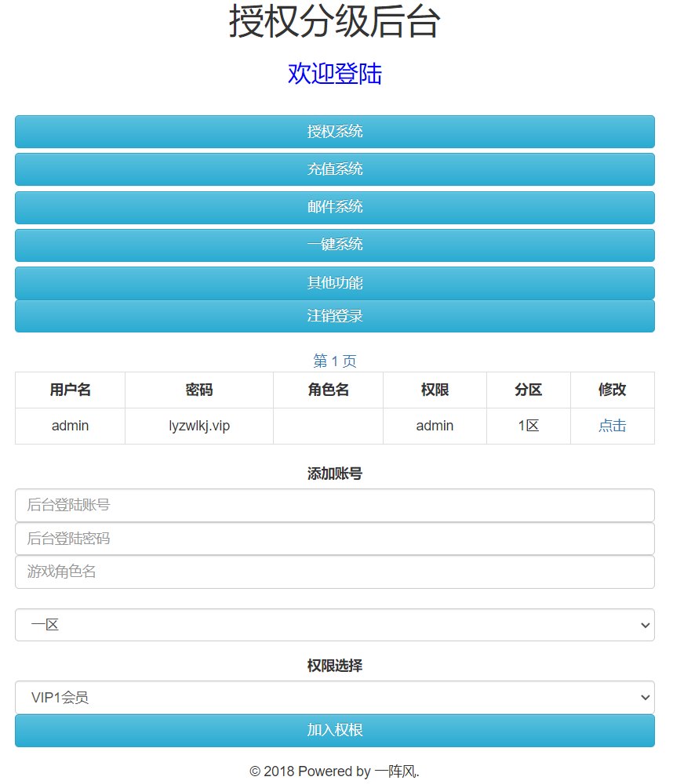Log out via the 注销登录 button
Viewport: 673px width, 784px height.
pyautogui.click(x=335, y=316)
